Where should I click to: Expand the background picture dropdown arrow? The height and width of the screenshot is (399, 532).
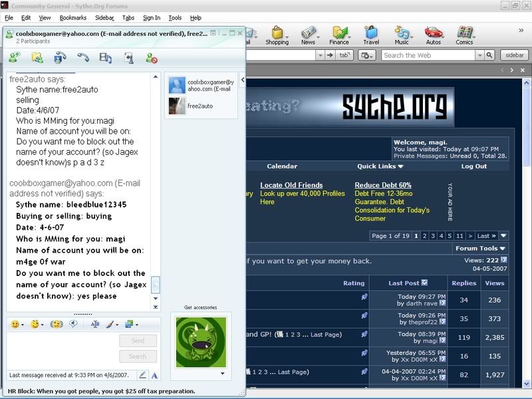(x=137, y=325)
